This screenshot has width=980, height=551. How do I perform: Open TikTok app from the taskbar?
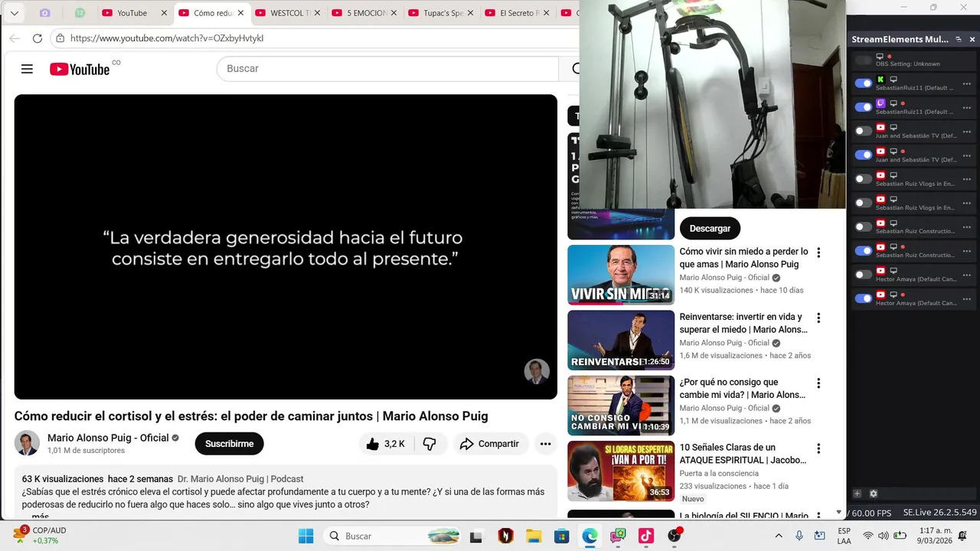click(646, 536)
